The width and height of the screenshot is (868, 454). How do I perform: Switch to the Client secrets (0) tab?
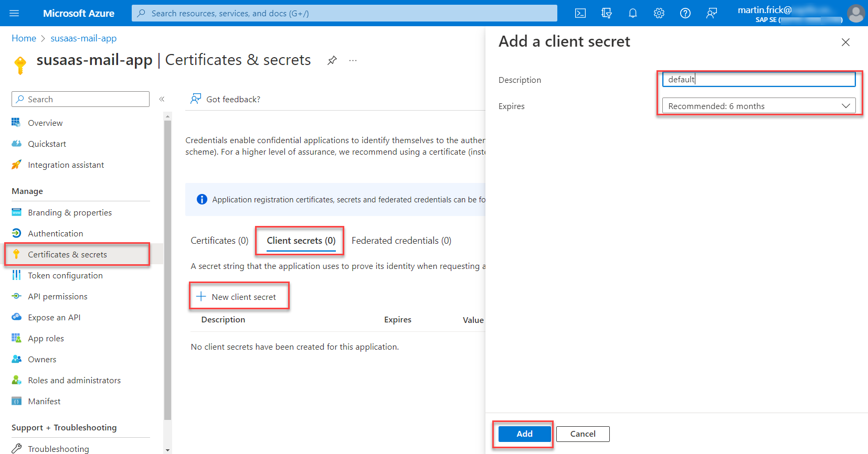pyautogui.click(x=301, y=241)
